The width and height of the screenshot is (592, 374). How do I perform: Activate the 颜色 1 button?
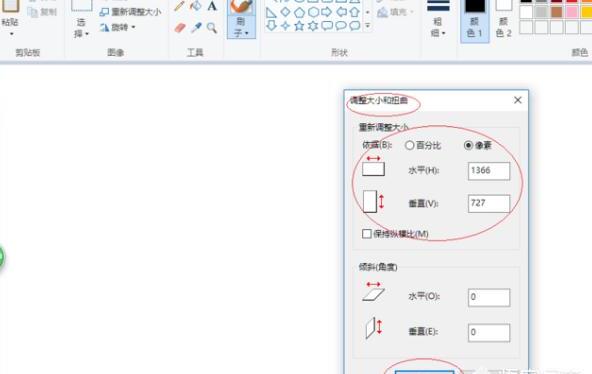click(x=475, y=20)
